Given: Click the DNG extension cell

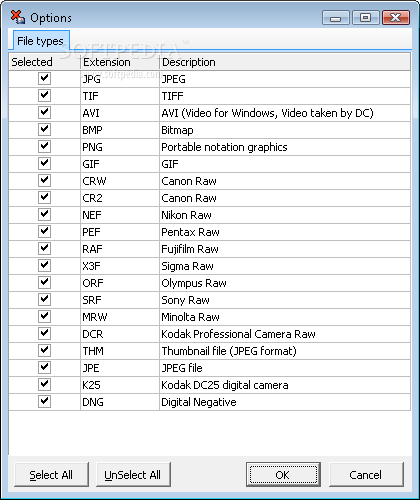Looking at the screenshot, I should click(x=120, y=402).
